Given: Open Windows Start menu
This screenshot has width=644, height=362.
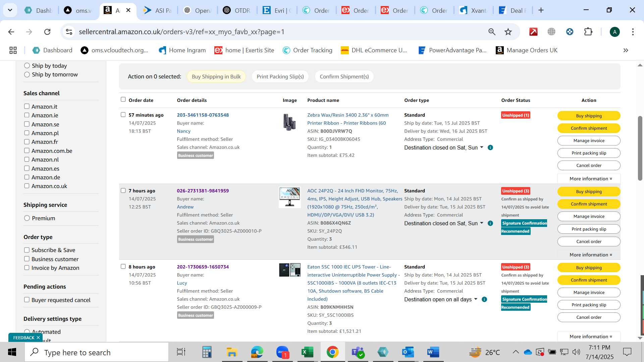Looking at the screenshot, I should click(12, 352).
